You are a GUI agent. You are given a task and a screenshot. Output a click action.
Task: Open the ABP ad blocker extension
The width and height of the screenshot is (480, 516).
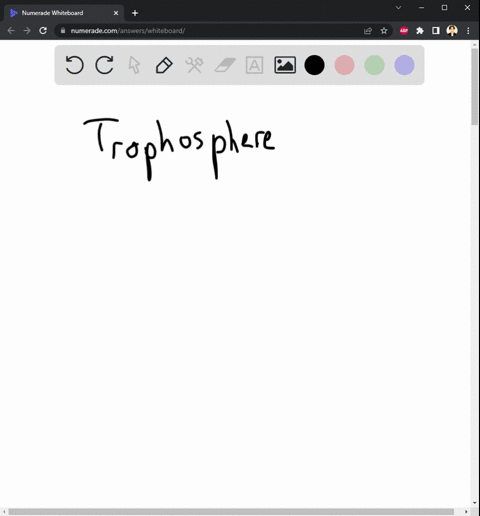click(x=404, y=31)
